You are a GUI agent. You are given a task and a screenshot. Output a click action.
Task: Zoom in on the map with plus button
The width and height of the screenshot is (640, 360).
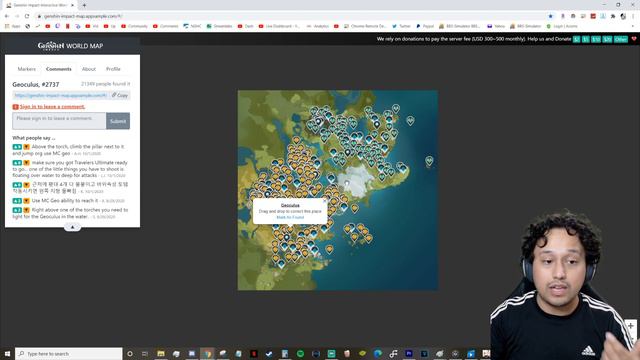tap(631, 326)
